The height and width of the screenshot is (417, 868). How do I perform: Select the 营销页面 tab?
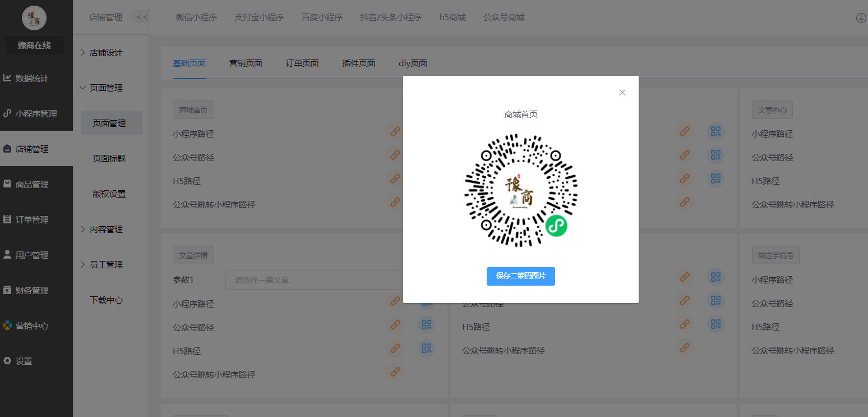(x=246, y=63)
